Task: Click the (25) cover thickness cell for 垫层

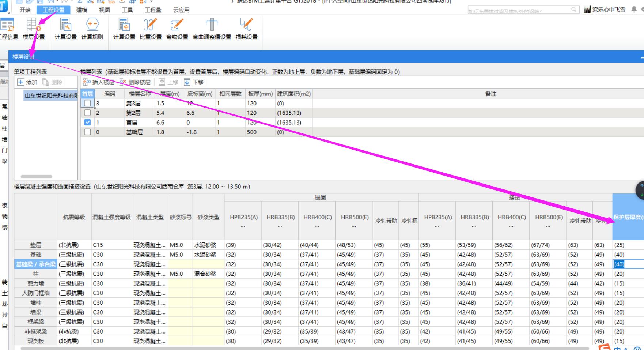Action: coord(628,245)
